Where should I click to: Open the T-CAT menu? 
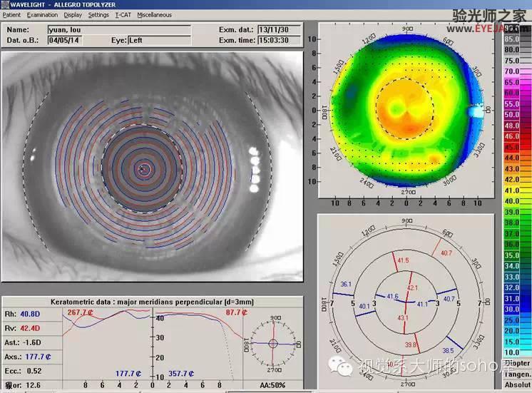123,15
